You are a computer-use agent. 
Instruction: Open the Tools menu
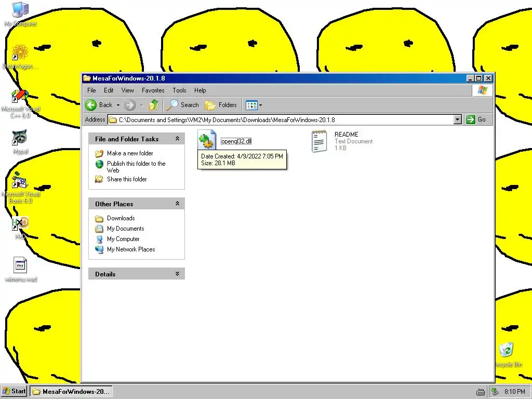point(179,90)
